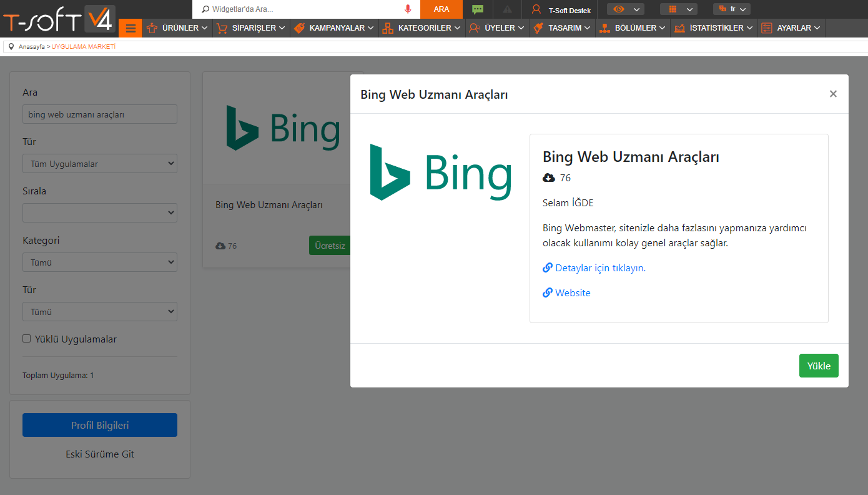This screenshot has width=868, height=495.
Task: Open the Detaylar için tıklayın link
Action: point(594,267)
